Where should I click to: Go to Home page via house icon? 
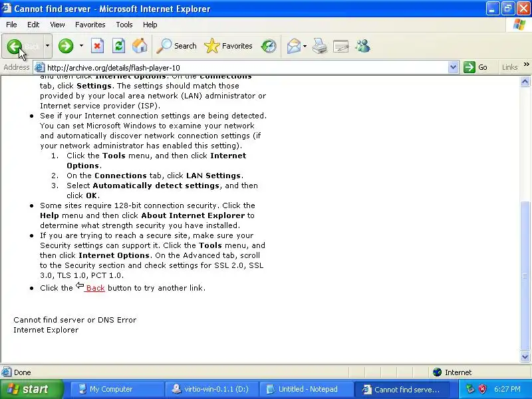coord(140,46)
